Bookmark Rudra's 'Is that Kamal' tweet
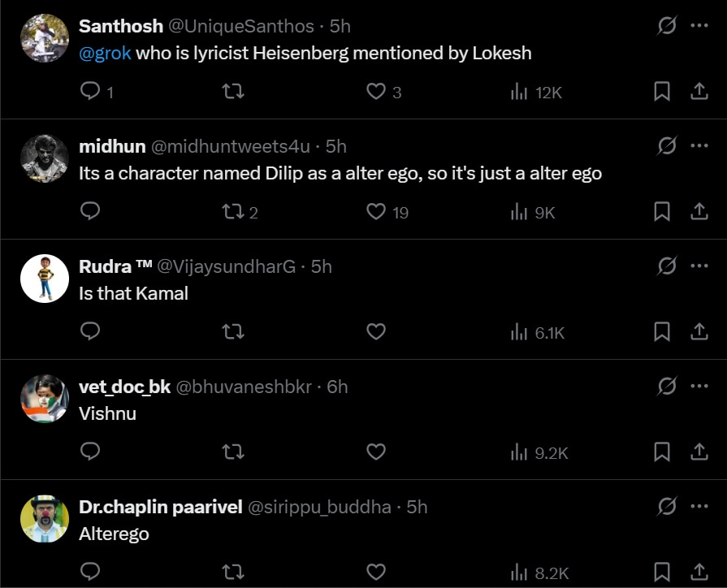 (x=662, y=331)
